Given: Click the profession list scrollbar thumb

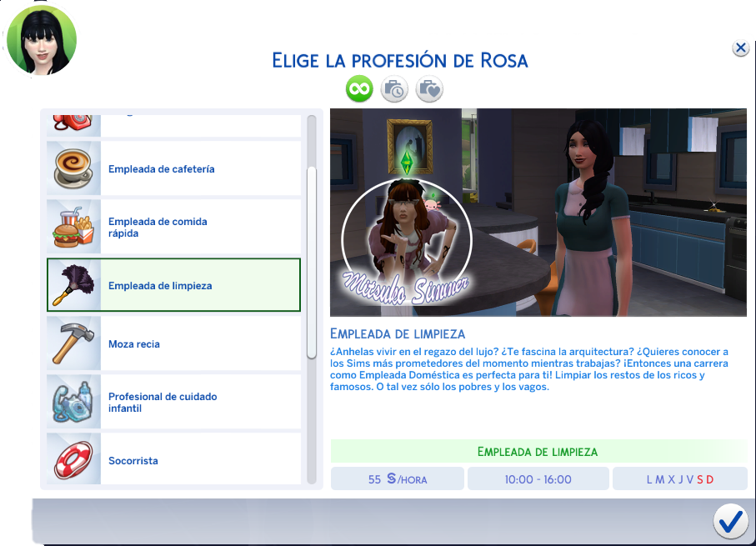Looking at the screenshot, I should 312,263.
